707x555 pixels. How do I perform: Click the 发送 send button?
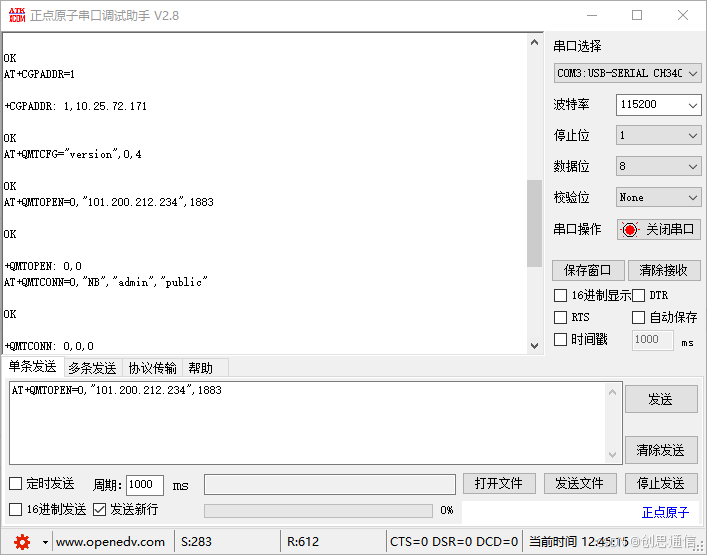point(661,399)
